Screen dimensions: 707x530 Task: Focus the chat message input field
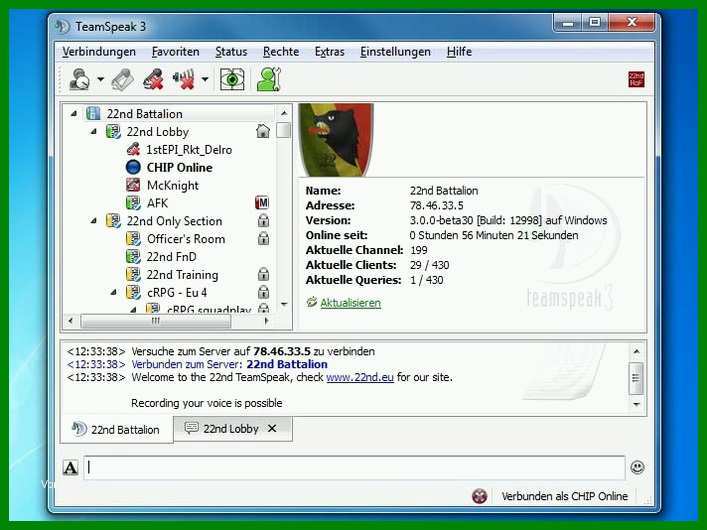pos(354,468)
